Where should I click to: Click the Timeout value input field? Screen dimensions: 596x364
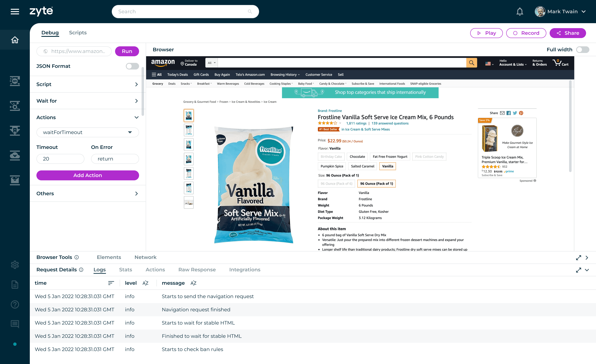[60, 159]
